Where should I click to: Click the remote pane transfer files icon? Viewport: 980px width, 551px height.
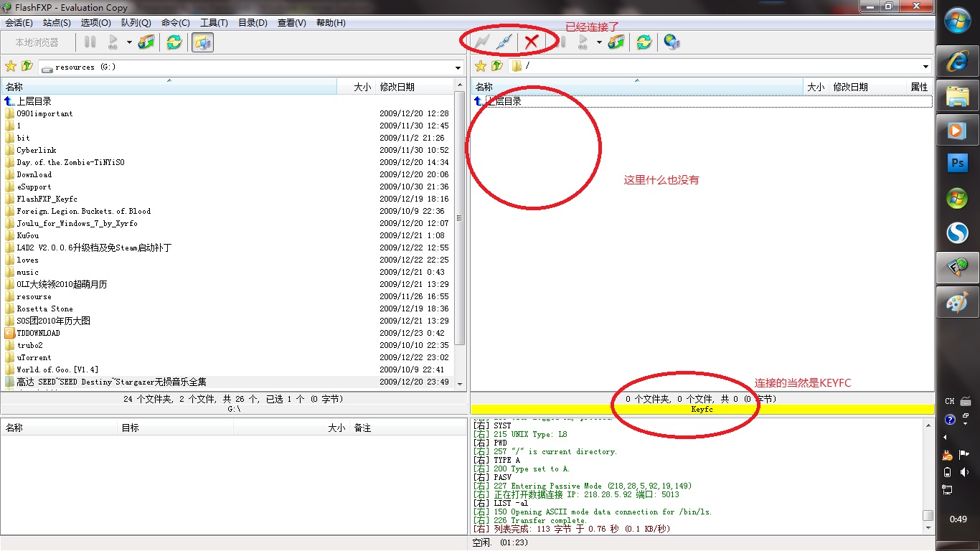pyautogui.click(x=616, y=42)
